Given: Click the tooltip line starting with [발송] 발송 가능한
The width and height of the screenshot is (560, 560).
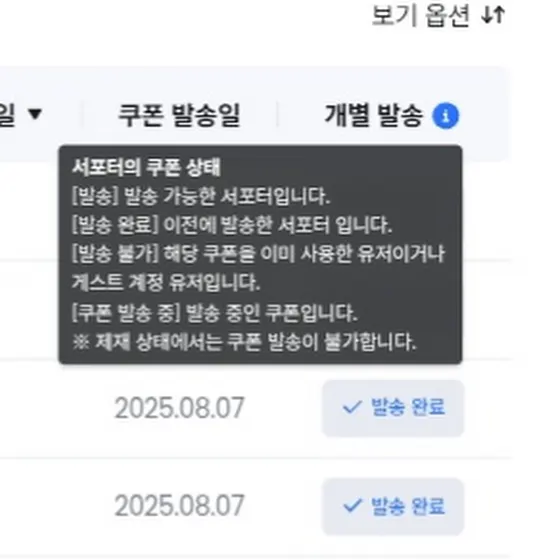Looking at the screenshot, I should coord(201,196).
